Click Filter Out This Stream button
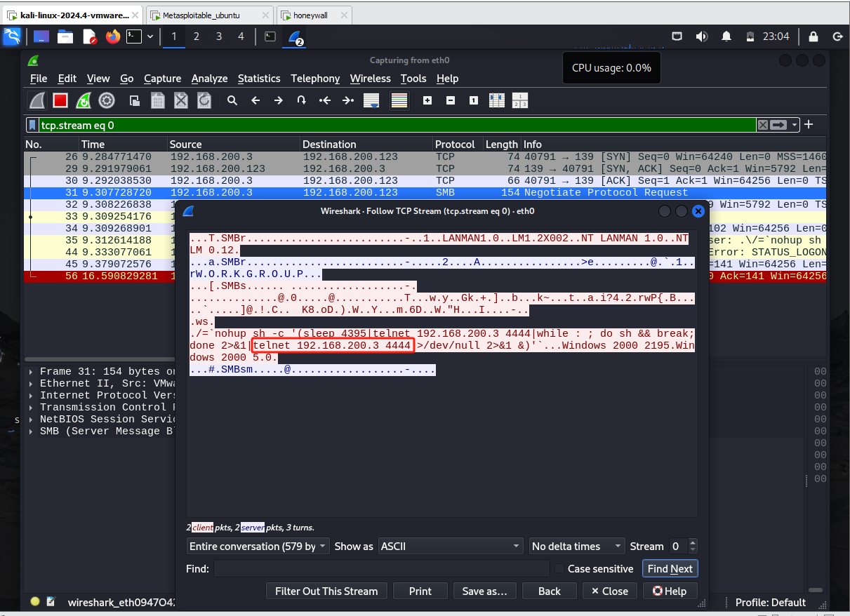Image resolution: width=850 pixels, height=616 pixels. pyautogui.click(x=326, y=591)
